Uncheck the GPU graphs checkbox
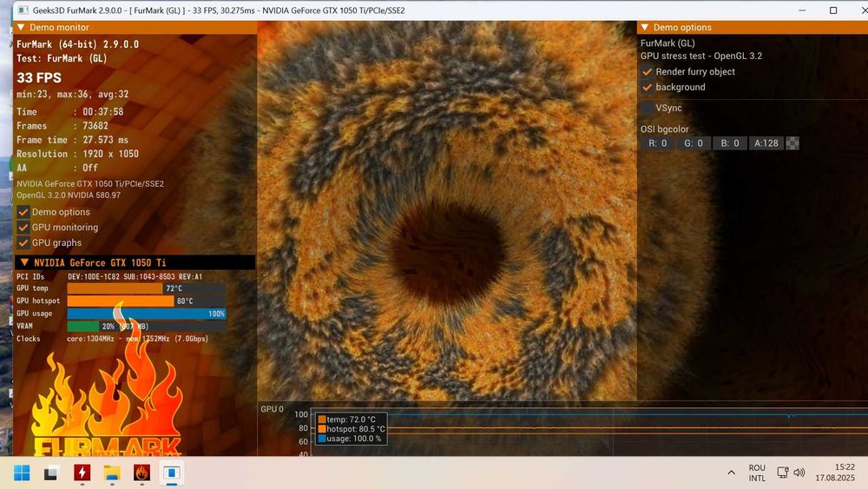 point(23,243)
